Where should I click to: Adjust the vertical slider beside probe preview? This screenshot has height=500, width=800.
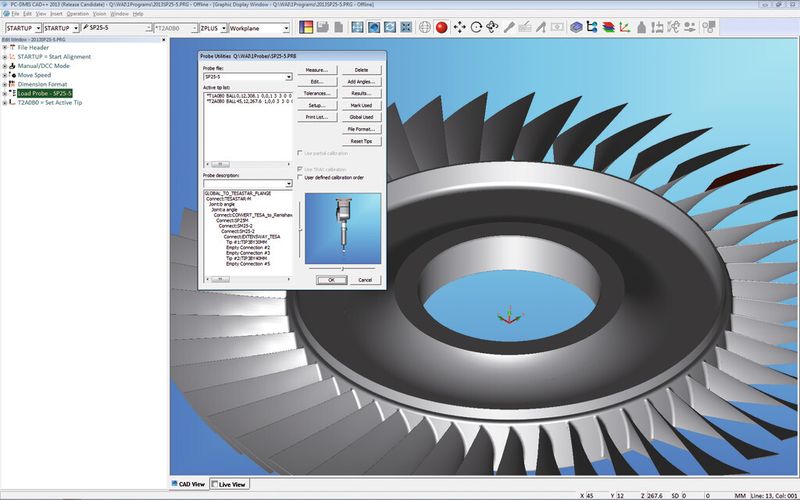coord(300,230)
